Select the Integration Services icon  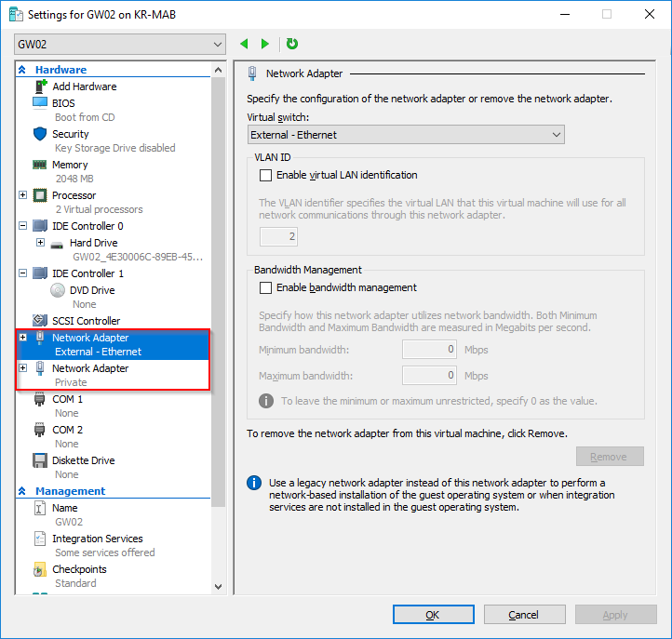tap(40, 539)
